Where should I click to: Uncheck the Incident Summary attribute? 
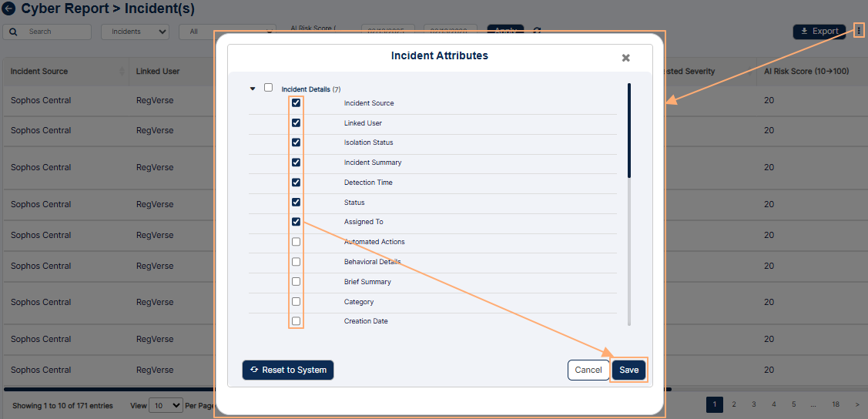point(297,163)
